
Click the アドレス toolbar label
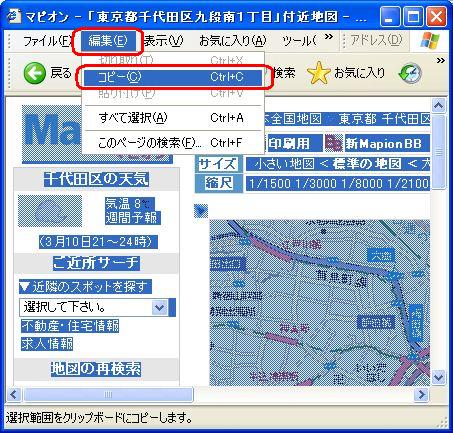[x=376, y=40]
